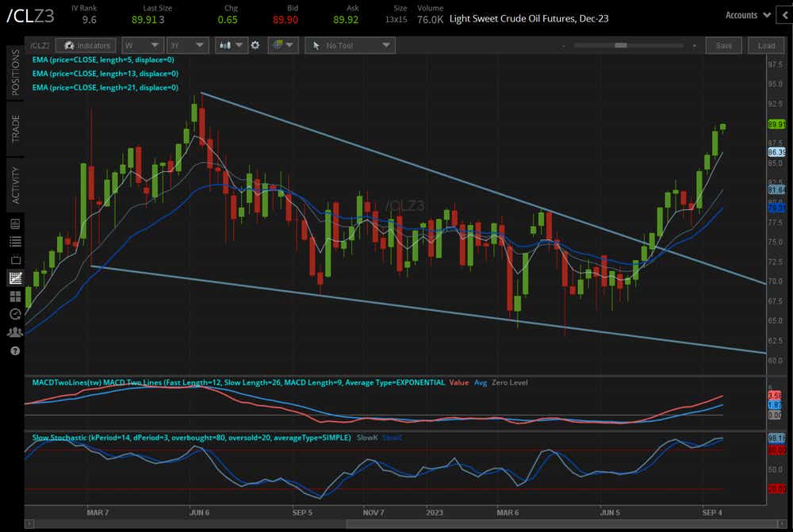793x532 pixels.
Task: Open the TRADE side tab
Action: 16,128
